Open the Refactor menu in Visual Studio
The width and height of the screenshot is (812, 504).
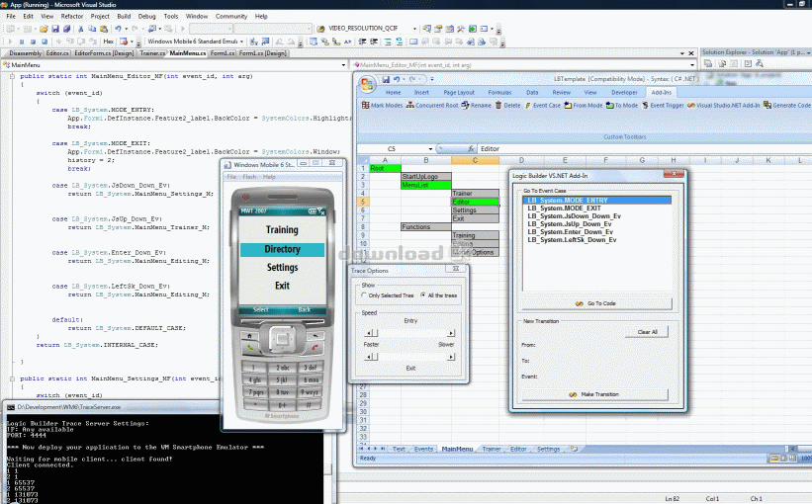(x=72, y=16)
